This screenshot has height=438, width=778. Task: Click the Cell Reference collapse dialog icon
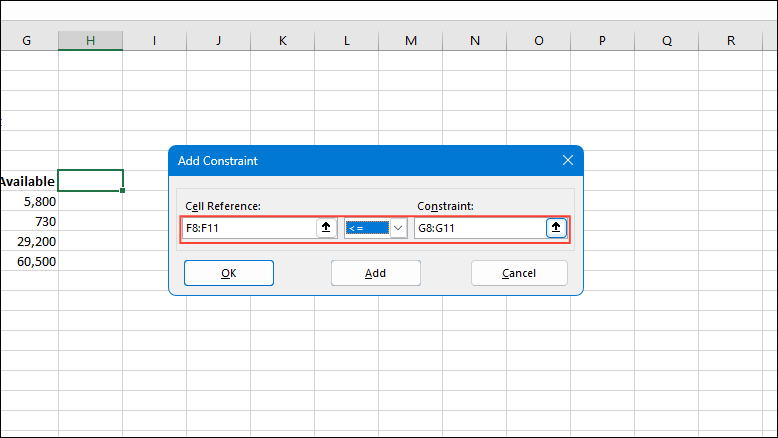point(326,228)
